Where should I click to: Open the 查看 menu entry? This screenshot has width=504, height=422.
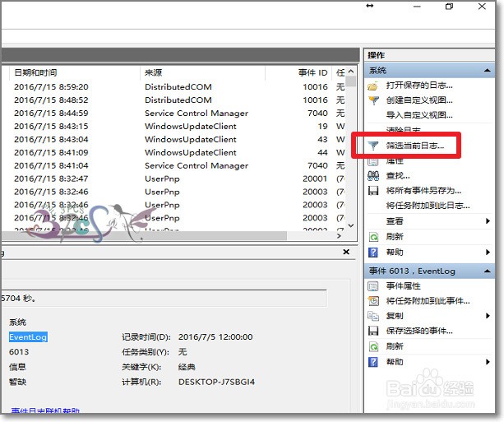click(395, 221)
